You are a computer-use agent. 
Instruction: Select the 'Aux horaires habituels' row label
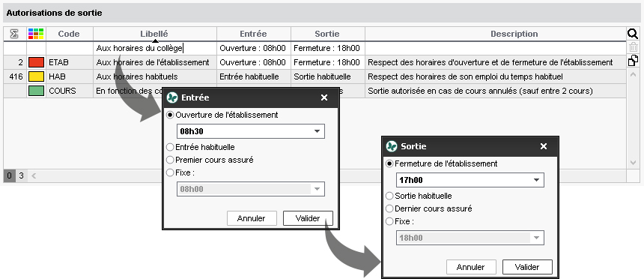tap(137, 76)
